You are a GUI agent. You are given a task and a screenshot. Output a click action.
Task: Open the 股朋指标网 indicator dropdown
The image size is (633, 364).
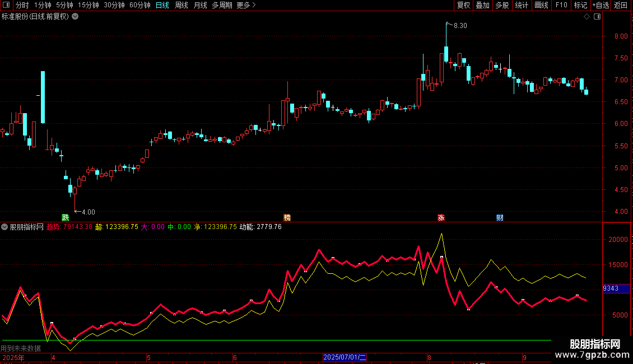click(4, 227)
